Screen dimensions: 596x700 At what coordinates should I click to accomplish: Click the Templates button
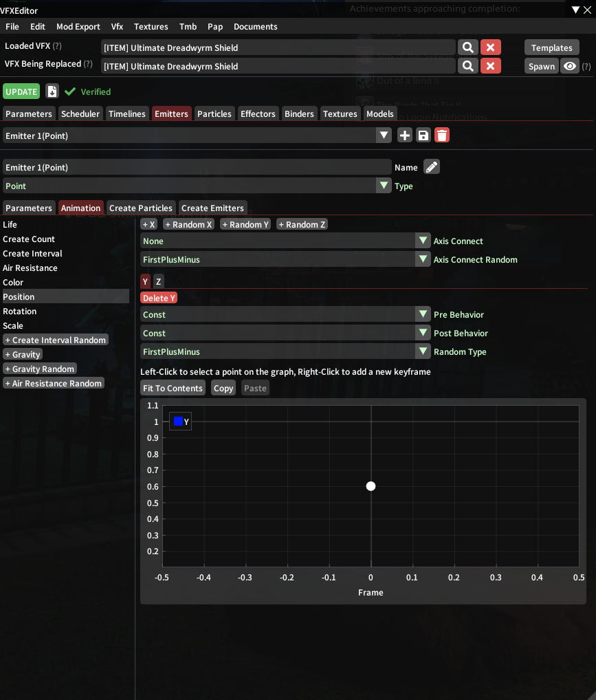(x=551, y=47)
